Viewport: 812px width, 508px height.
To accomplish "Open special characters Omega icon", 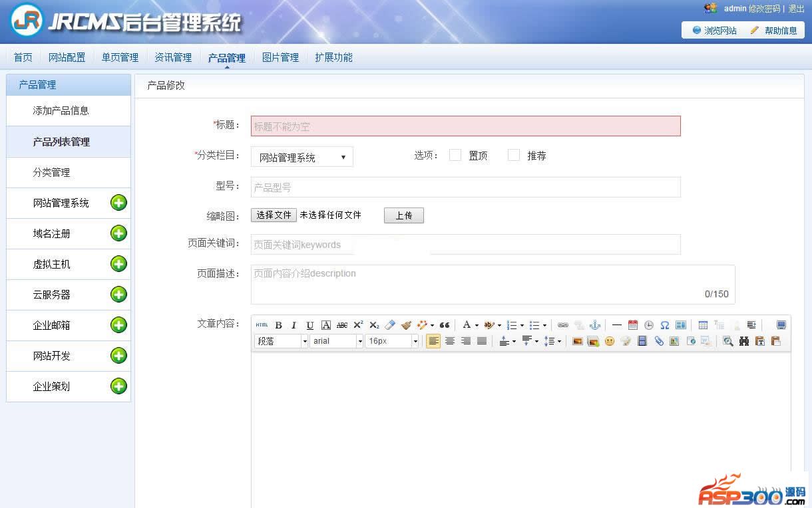I will tap(665, 325).
